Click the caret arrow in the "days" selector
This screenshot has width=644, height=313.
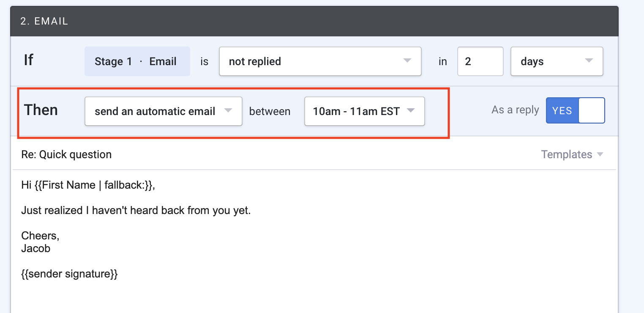pos(589,61)
